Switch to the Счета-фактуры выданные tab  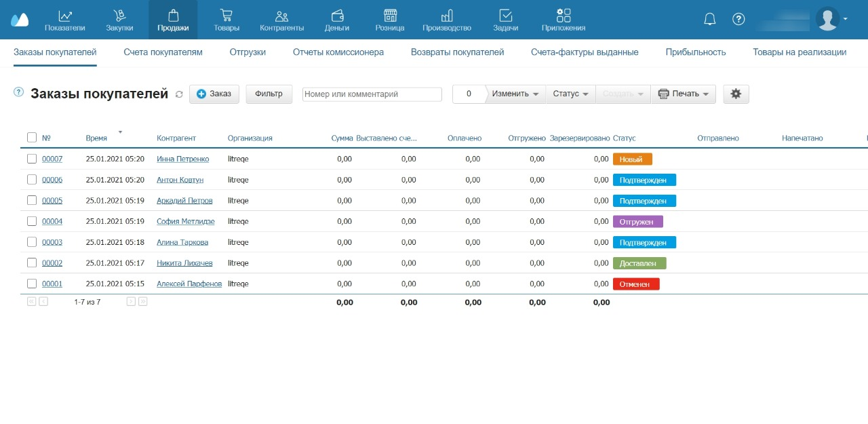[585, 52]
